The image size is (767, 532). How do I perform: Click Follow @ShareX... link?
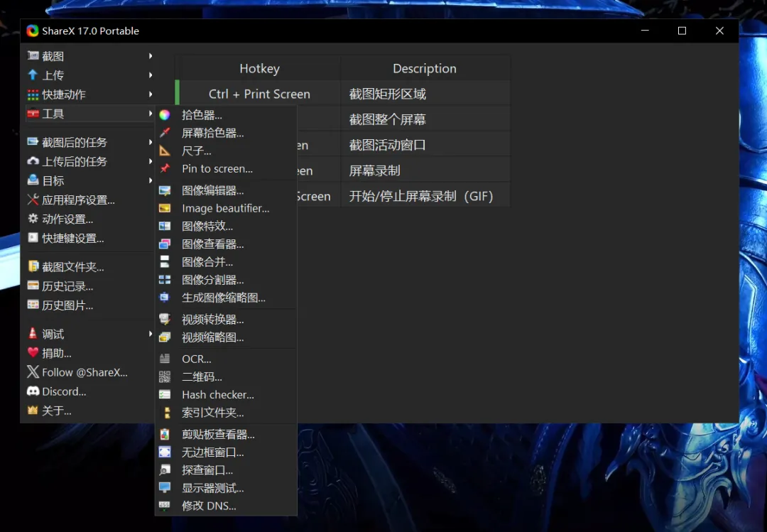[x=90, y=372]
